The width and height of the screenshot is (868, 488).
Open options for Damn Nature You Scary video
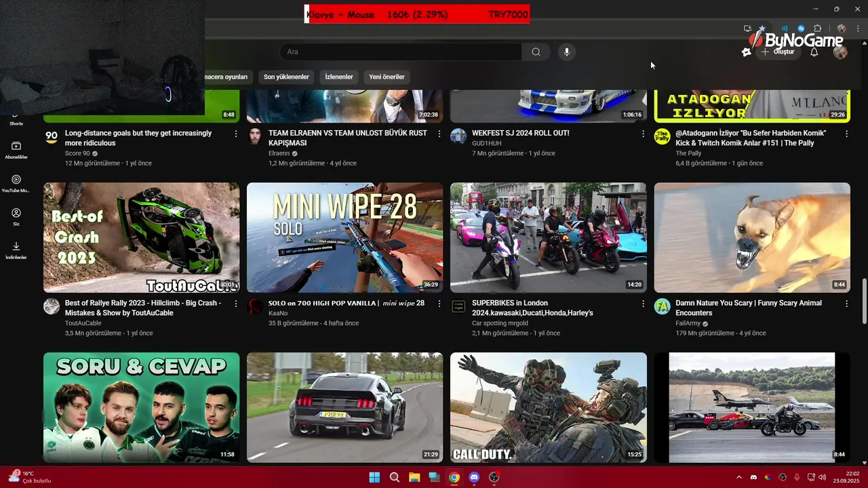pyautogui.click(x=846, y=304)
